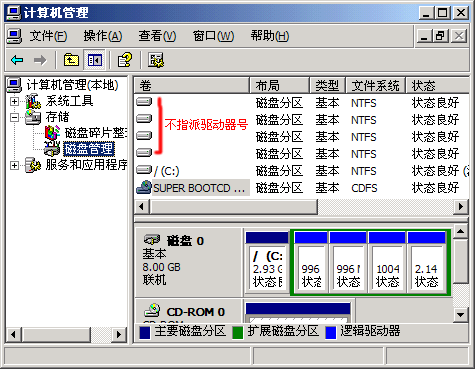Click the 主要磁盘分区 legend color swatch
The image size is (475, 369).
145,332
